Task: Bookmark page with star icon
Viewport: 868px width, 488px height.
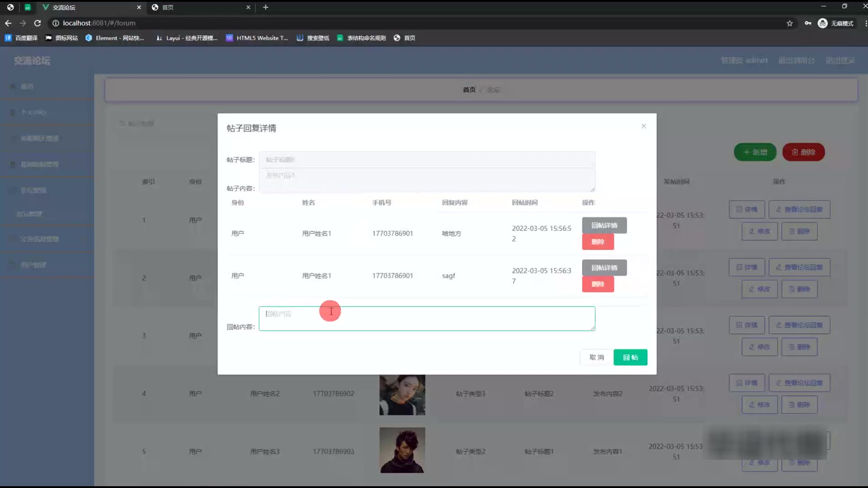Action: [789, 23]
